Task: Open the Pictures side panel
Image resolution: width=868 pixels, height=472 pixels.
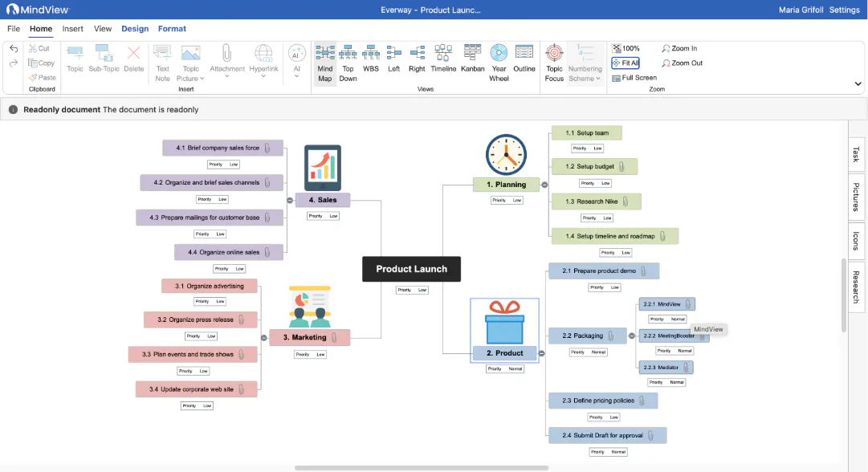Action: pyautogui.click(x=857, y=197)
